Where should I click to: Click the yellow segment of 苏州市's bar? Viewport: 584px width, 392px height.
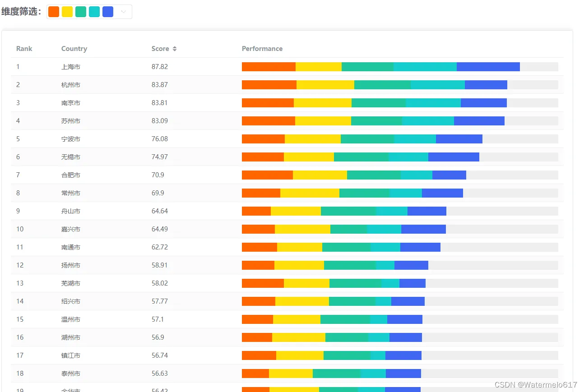pyautogui.click(x=323, y=121)
